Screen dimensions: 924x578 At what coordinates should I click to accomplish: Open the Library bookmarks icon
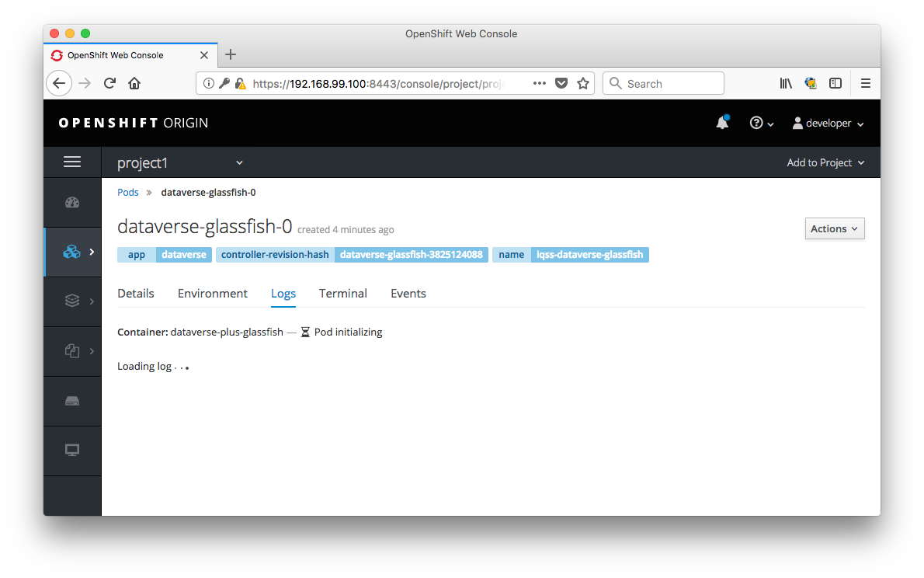click(786, 83)
